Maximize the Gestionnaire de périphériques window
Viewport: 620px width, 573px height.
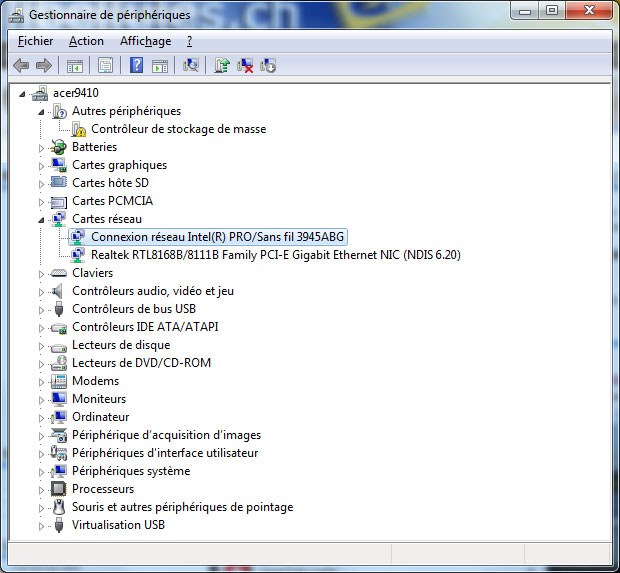click(552, 11)
